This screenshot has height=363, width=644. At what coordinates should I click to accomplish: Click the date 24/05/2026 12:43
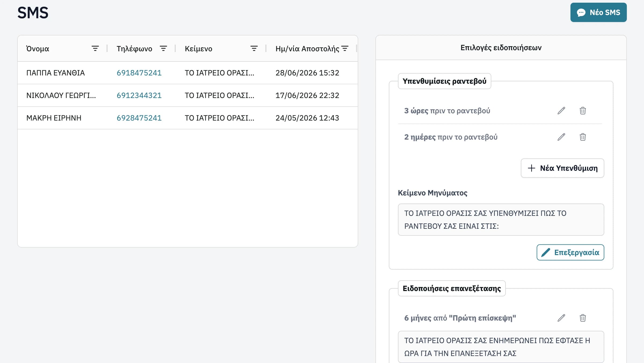307,118
